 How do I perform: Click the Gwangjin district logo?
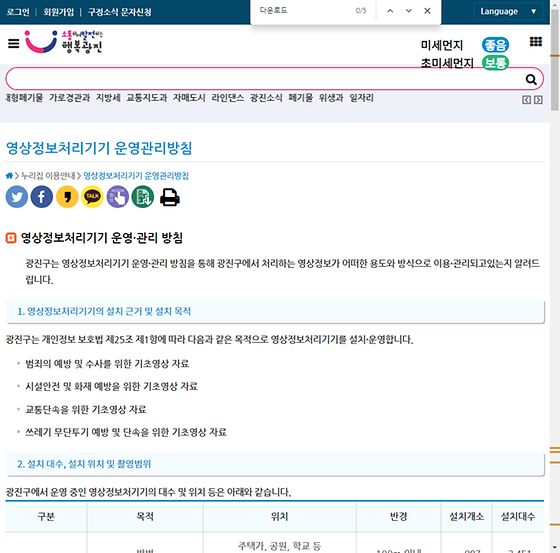[x=64, y=42]
